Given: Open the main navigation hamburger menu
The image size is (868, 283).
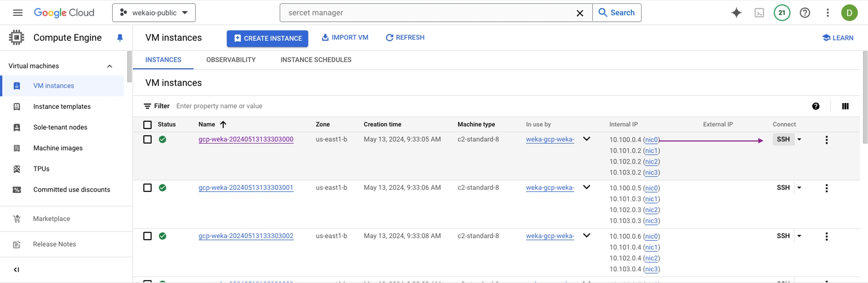Looking at the screenshot, I should click(x=18, y=13).
